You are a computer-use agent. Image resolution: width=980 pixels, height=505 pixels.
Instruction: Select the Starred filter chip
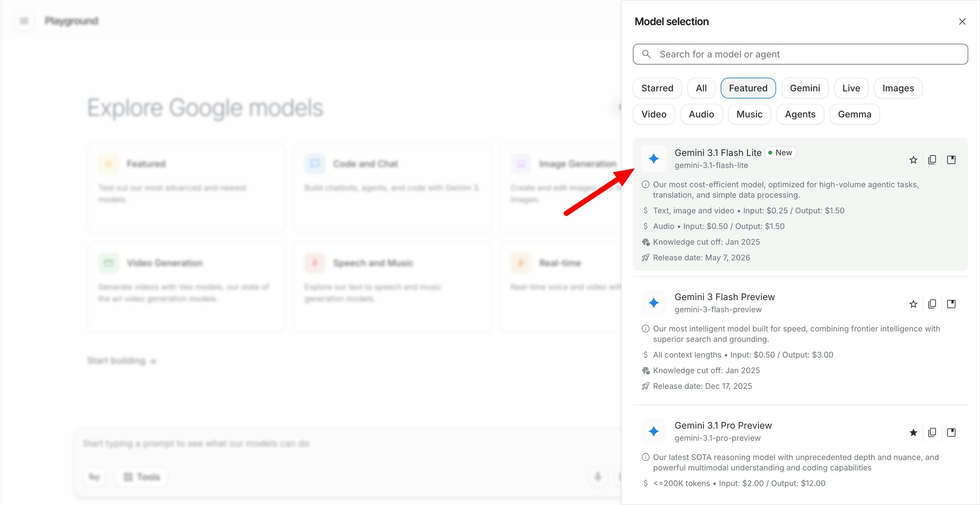click(x=657, y=88)
